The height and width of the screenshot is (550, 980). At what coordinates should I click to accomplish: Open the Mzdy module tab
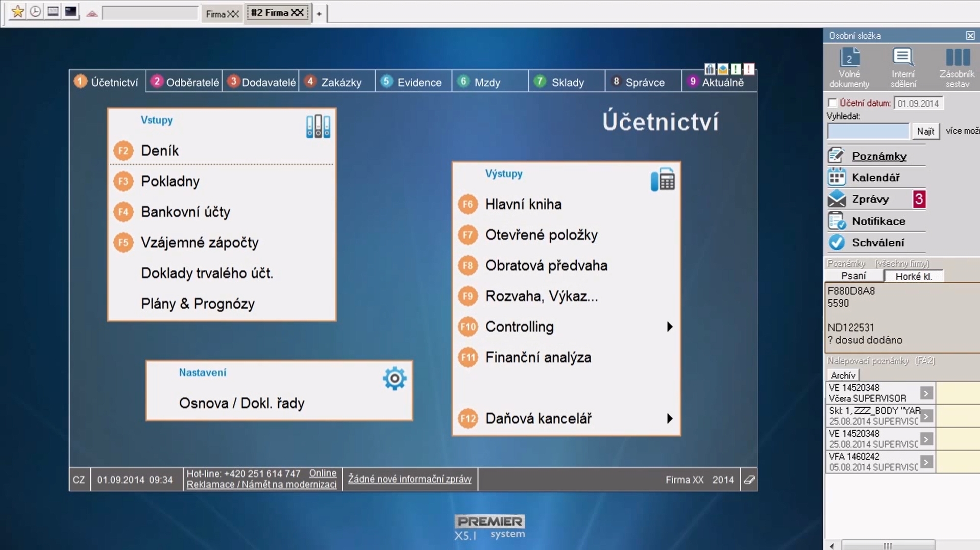491,82
